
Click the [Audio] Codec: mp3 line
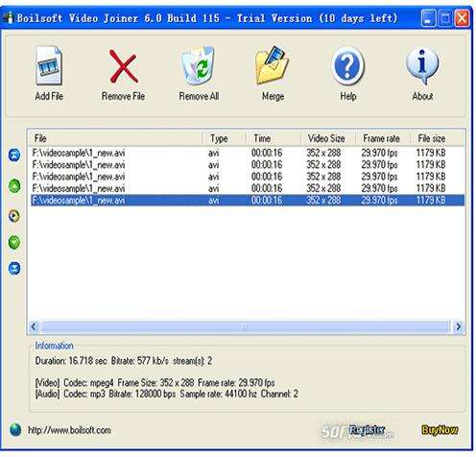click(x=167, y=394)
